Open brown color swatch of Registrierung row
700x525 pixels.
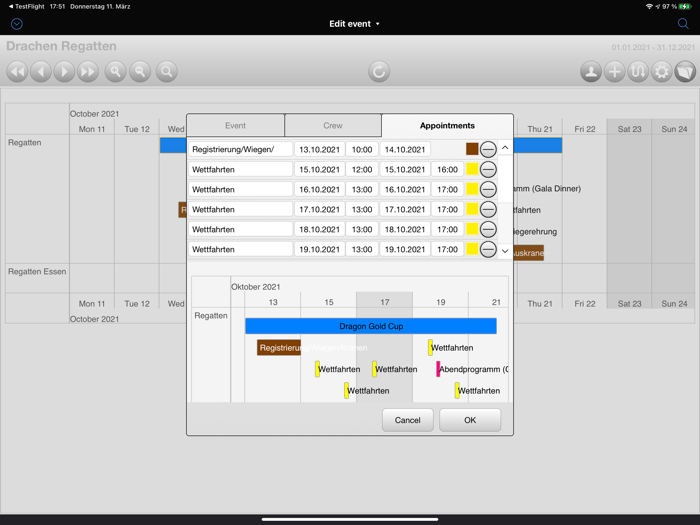pos(472,149)
